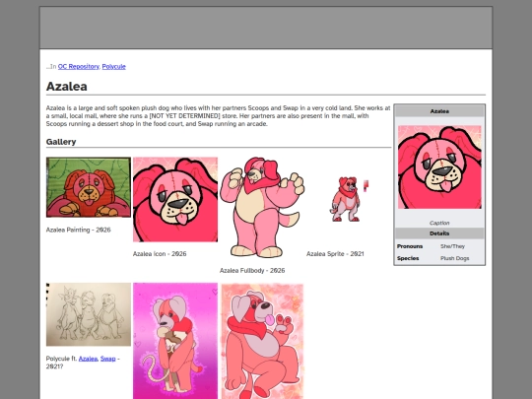
Task: Open the Azalea Painting thumbnail
Action: coord(89,187)
